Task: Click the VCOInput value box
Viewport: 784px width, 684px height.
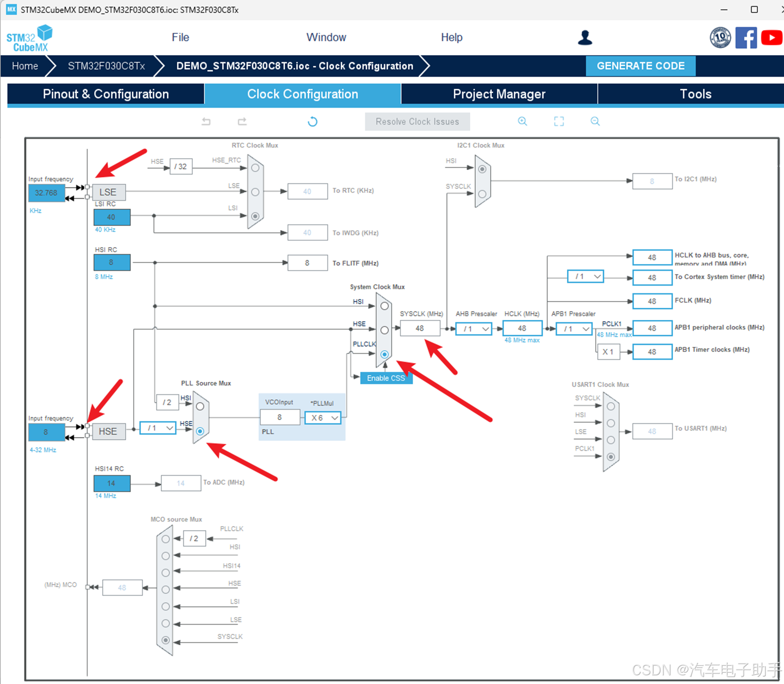Action: (x=280, y=417)
